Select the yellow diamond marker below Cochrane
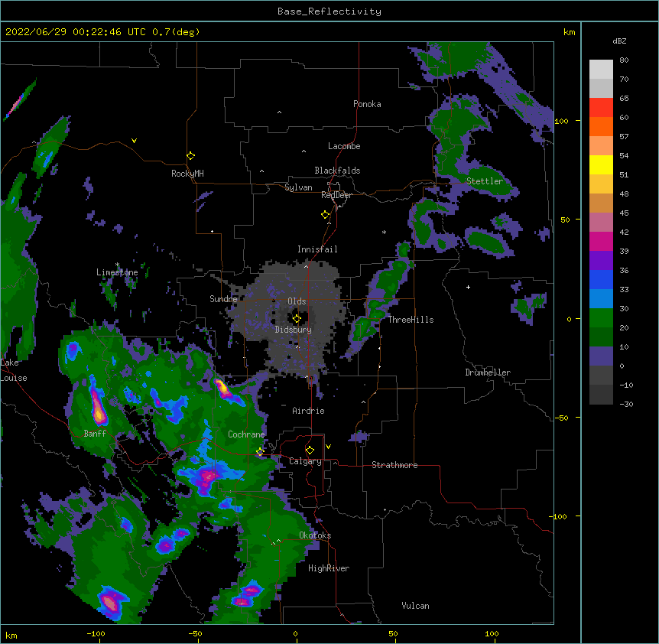 point(260,451)
